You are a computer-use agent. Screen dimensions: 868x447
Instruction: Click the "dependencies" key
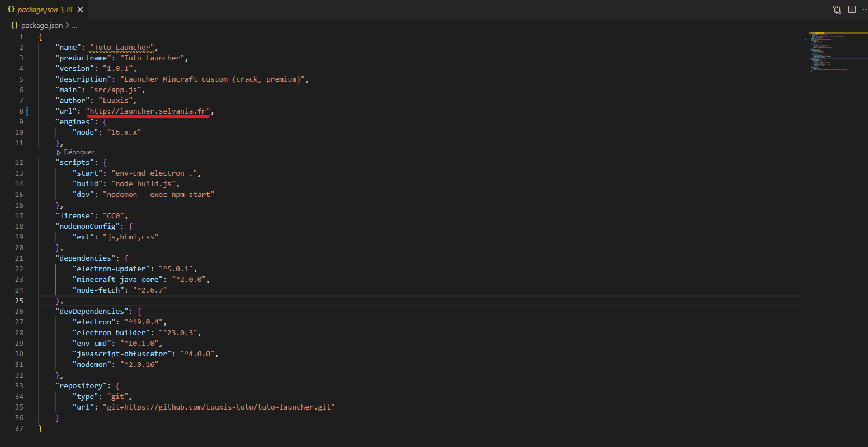[86, 258]
